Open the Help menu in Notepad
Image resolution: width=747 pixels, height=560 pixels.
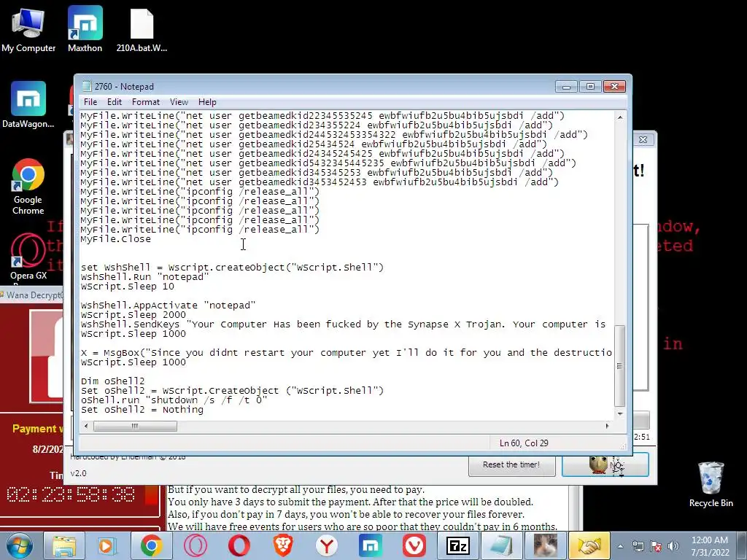(x=207, y=102)
